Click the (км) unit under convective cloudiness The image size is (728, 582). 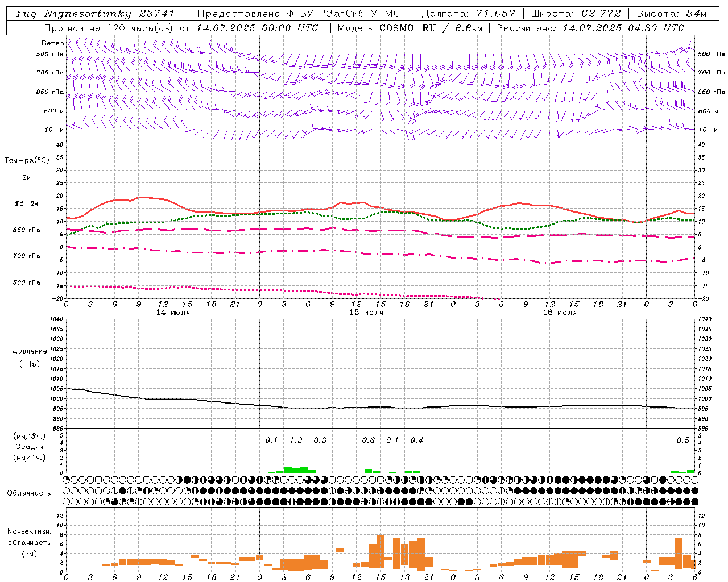(30, 554)
